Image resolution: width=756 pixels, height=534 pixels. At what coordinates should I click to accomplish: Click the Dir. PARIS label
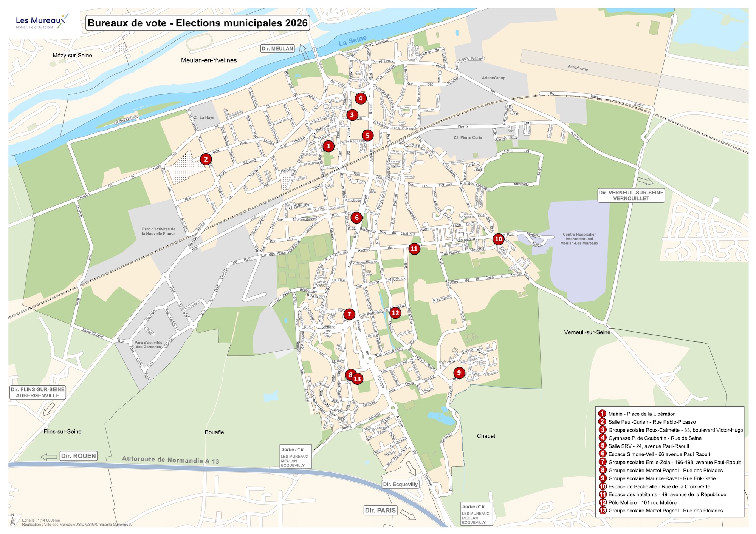[381, 511]
